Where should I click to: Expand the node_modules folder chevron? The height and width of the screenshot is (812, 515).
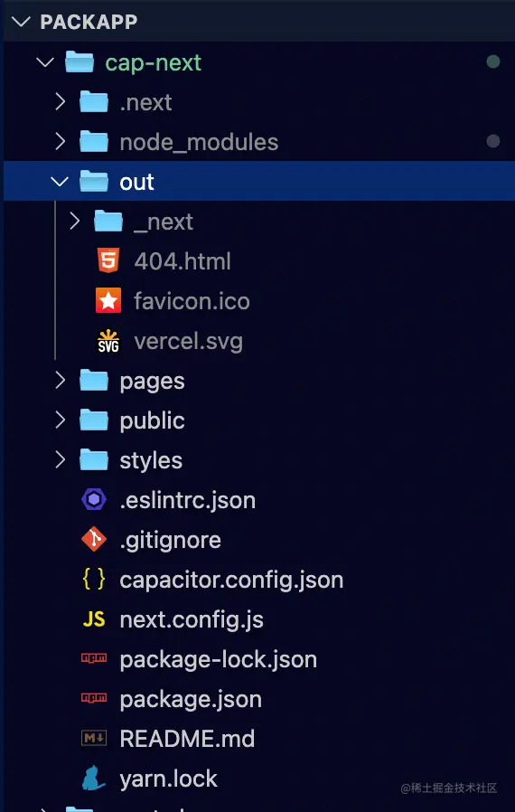coord(60,141)
